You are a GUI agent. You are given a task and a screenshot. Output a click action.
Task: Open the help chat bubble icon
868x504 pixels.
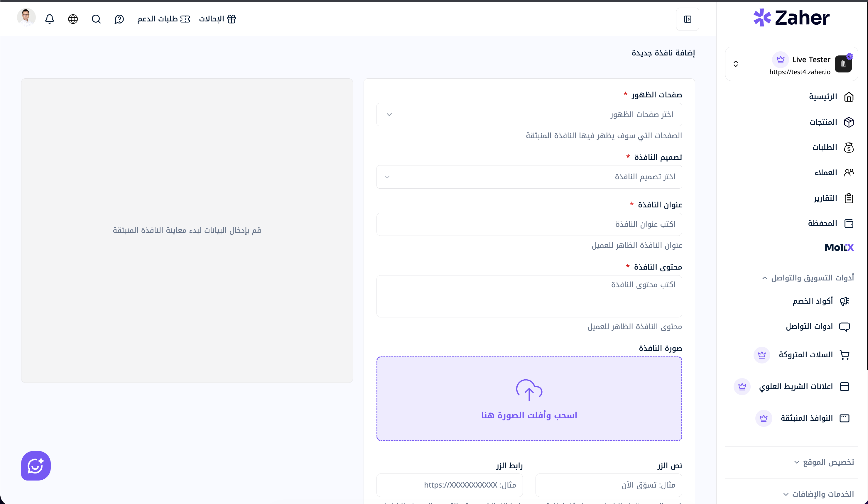pyautogui.click(x=119, y=19)
